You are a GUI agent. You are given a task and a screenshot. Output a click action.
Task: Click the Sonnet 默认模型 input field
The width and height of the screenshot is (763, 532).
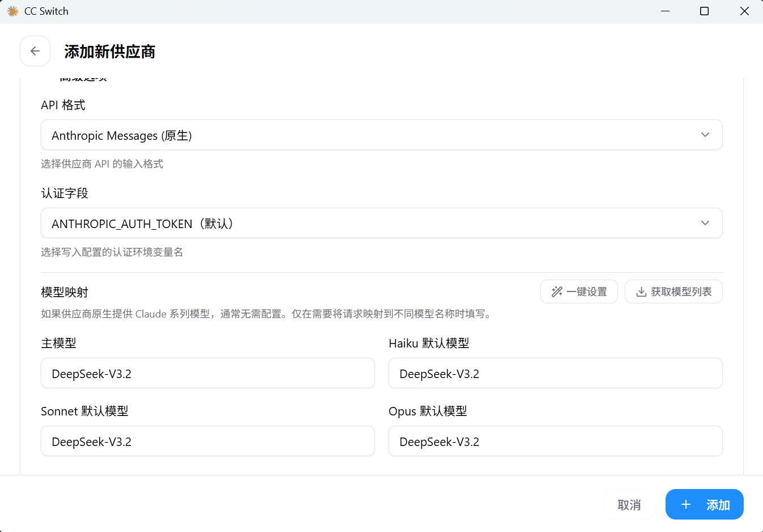(208, 441)
